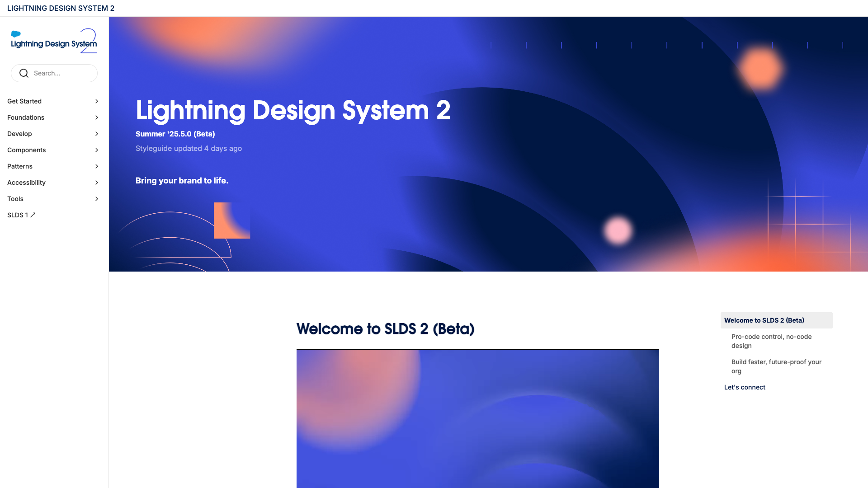Open the Components navigation item
Viewport: 868px width, 488px height.
(27, 150)
